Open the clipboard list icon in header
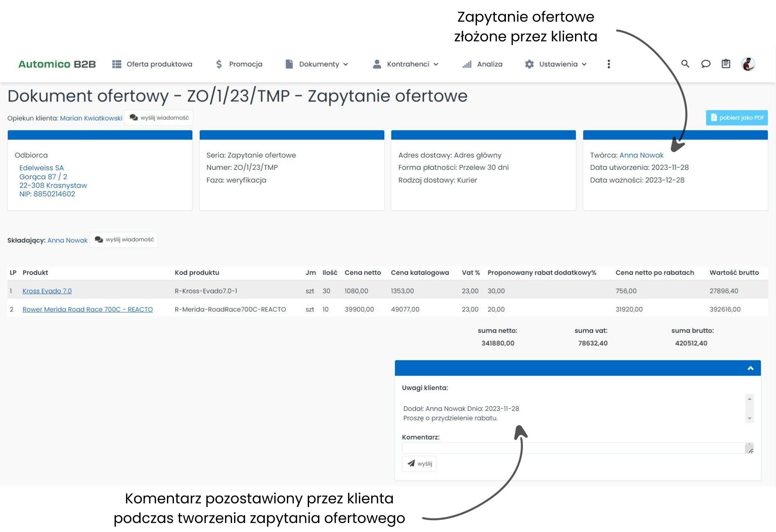 click(x=726, y=64)
